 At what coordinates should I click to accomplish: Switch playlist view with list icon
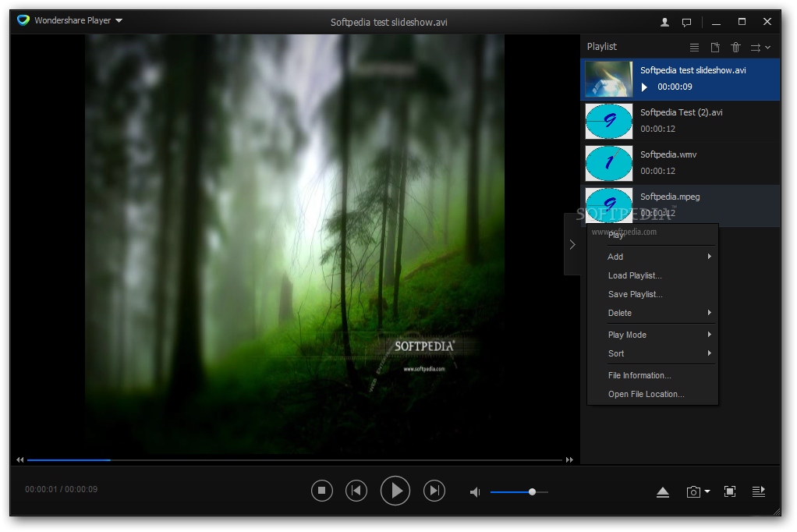(694, 48)
